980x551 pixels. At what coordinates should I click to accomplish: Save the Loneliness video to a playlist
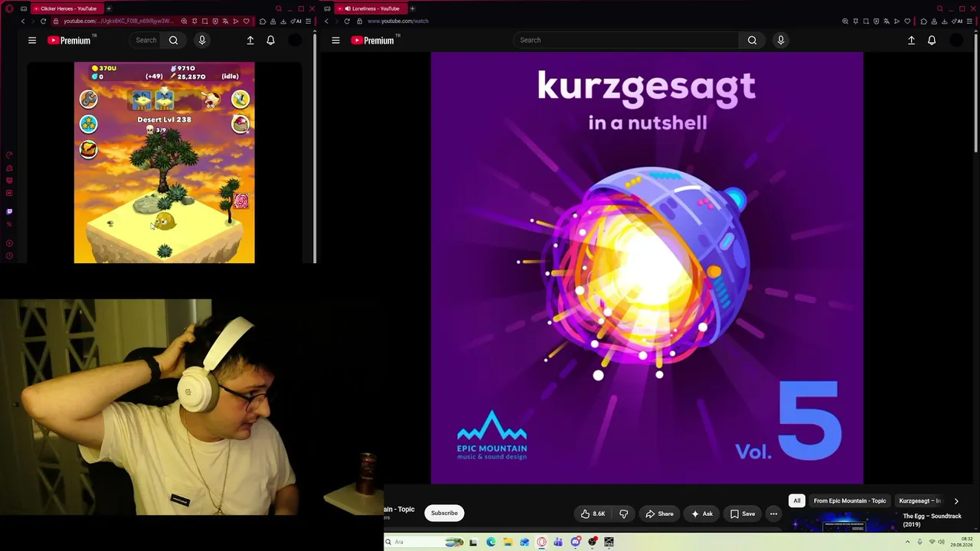[743, 514]
